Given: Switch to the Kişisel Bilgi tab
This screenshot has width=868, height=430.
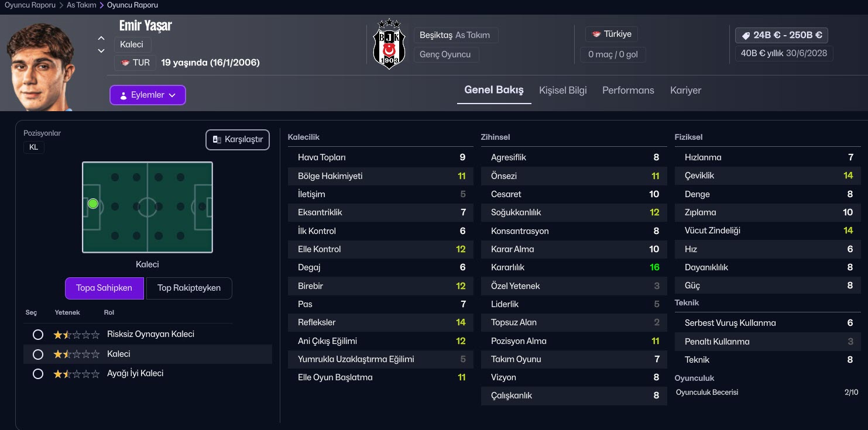Looking at the screenshot, I should tap(562, 90).
